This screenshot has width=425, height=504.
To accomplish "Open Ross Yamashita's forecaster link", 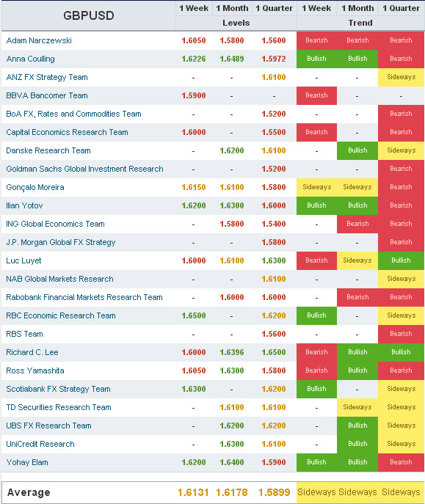I will tap(35, 370).
